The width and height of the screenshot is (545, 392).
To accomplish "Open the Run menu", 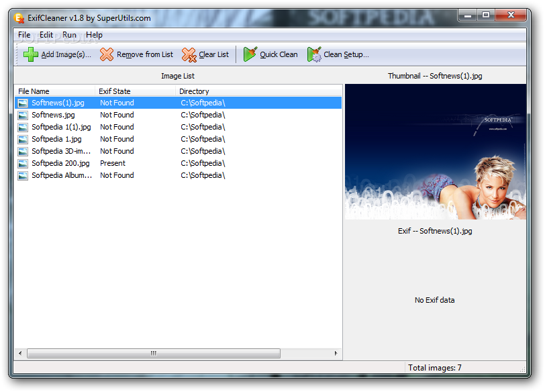I will (x=70, y=35).
